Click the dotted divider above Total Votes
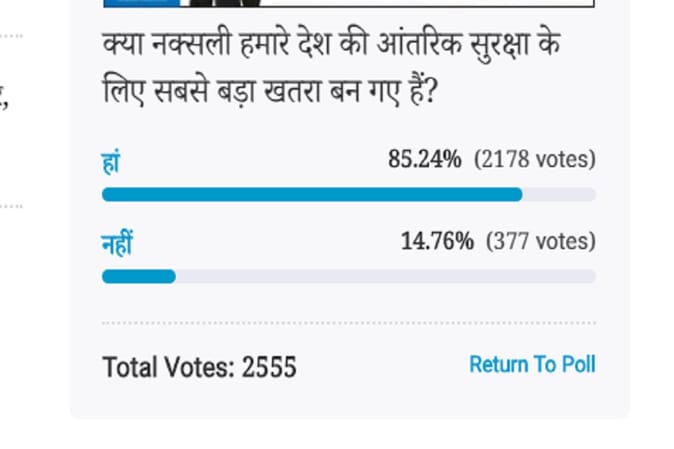Image resolution: width=674 pixels, height=449 pixels. point(349,323)
